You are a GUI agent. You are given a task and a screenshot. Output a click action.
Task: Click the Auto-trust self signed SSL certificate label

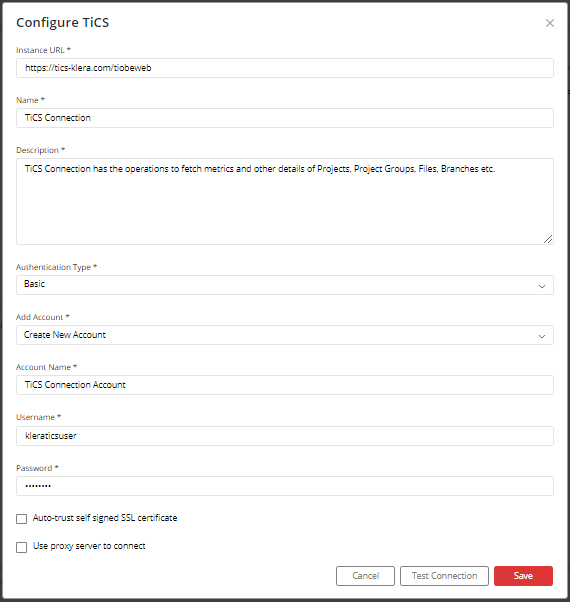click(x=105, y=518)
